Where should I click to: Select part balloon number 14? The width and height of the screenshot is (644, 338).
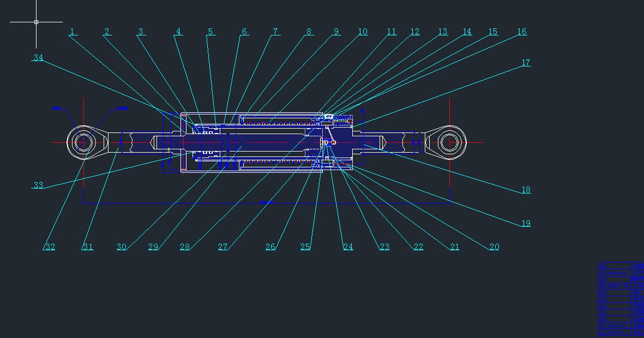467,32
